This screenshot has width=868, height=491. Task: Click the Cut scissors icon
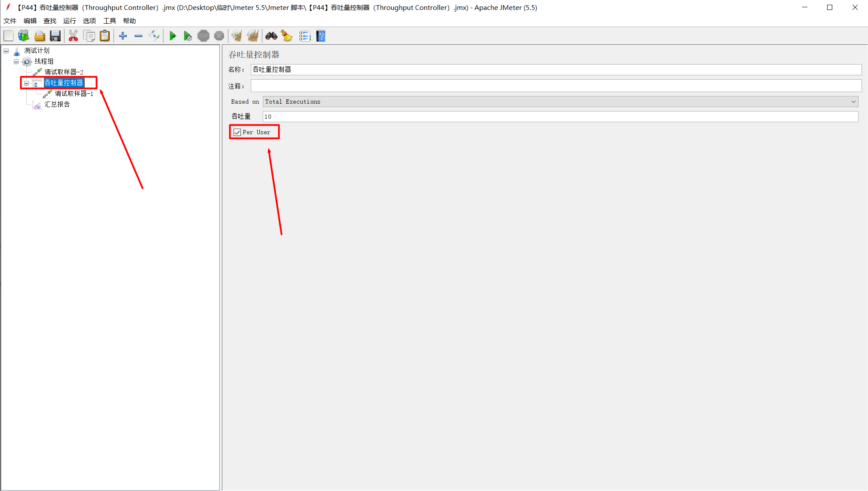click(73, 36)
